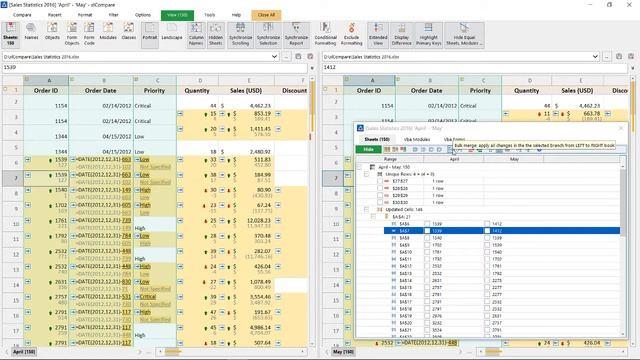This screenshot has height=360, width=640.
Task: Toggle Synchronize Report
Action: click(x=296, y=35)
